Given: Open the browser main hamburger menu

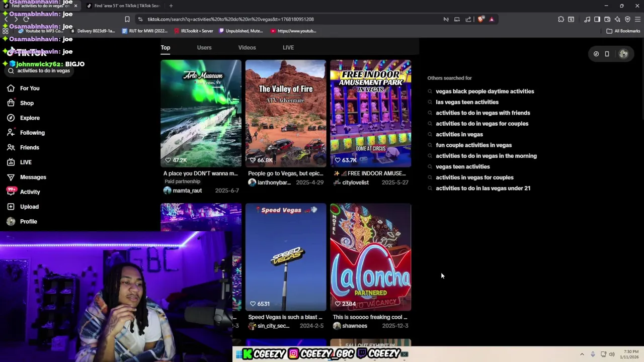Looking at the screenshot, I should (637, 19).
